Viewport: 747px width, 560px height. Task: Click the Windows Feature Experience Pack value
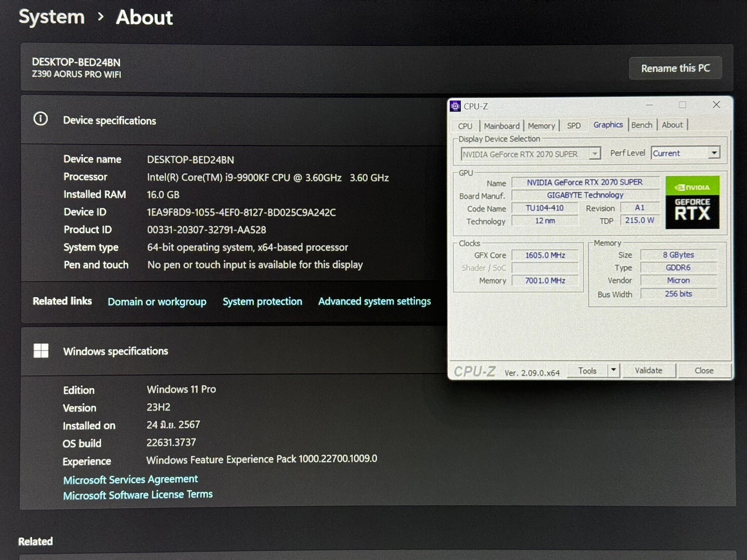261,459
